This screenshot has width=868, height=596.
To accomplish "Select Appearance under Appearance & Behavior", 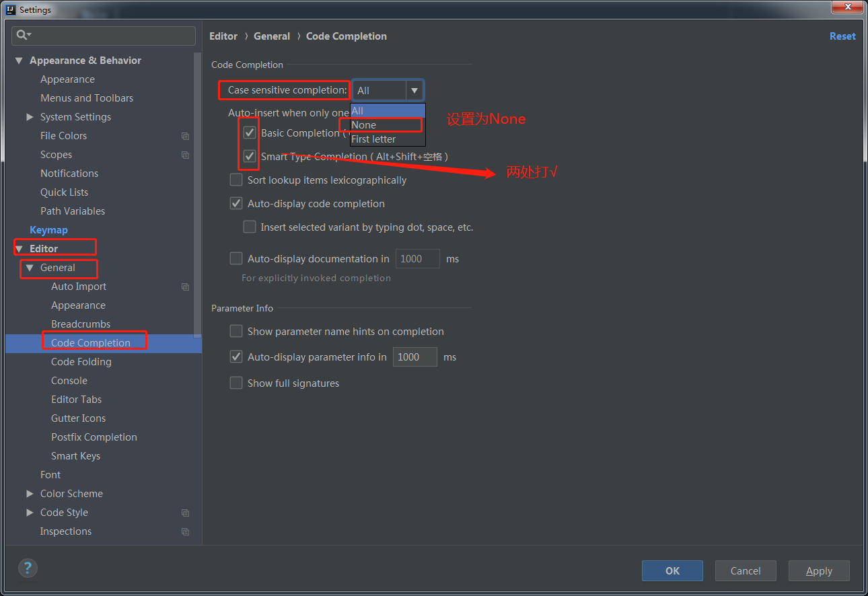I will click(67, 79).
